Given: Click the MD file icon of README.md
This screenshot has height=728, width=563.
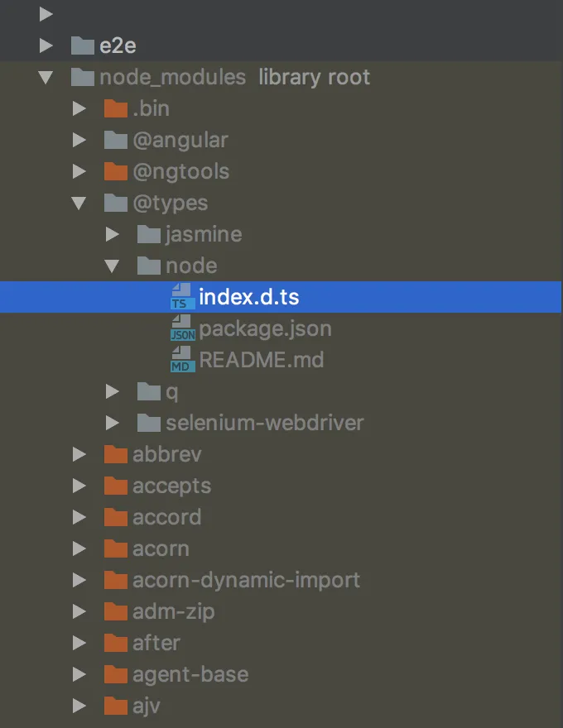Looking at the screenshot, I should (x=182, y=360).
